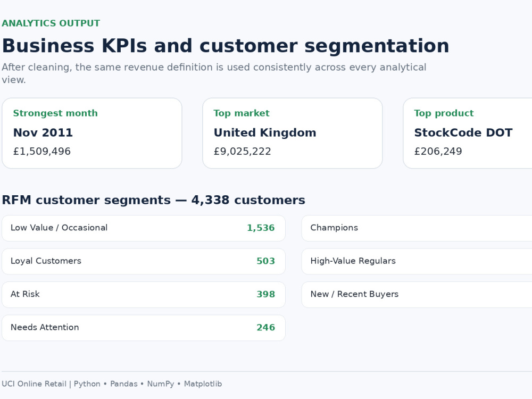
Task: Select the New / Recent Buyers segment label
Action: pos(354,294)
